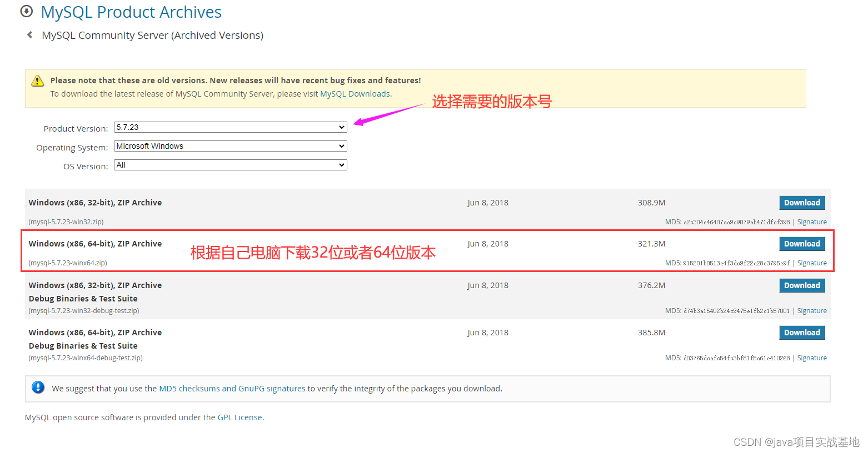Click the 376.2M file size
The height and width of the screenshot is (453, 868).
pyautogui.click(x=651, y=285)
